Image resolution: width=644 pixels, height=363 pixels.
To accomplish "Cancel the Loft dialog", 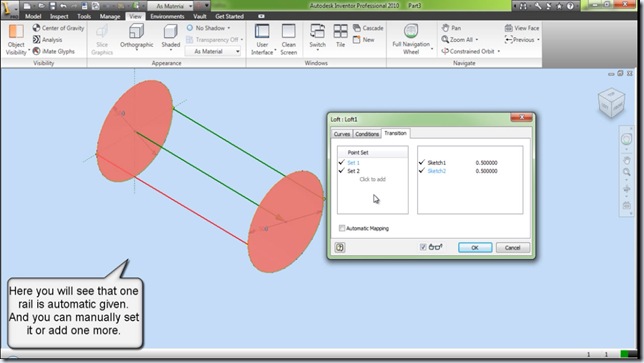I will (513, 248).
